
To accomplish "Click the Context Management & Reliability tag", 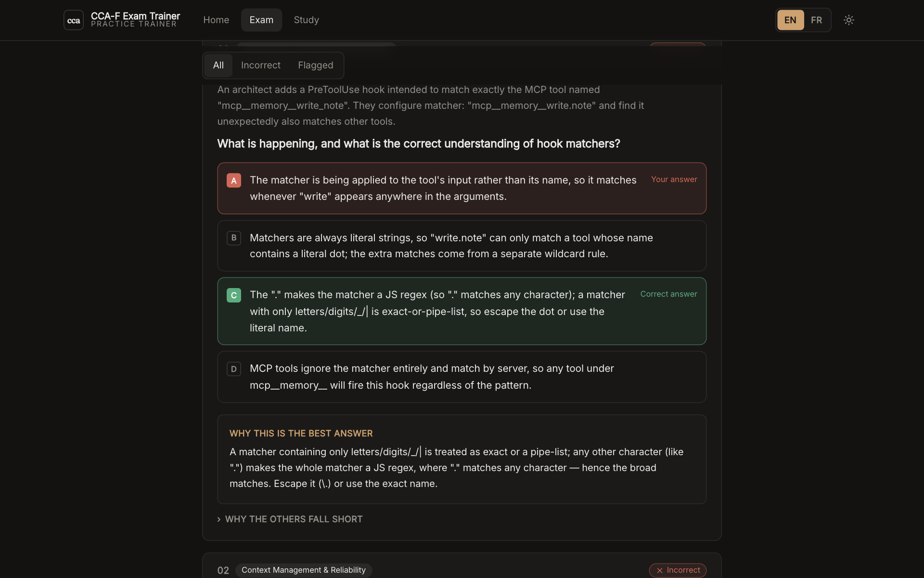I will tap(304, 570).
